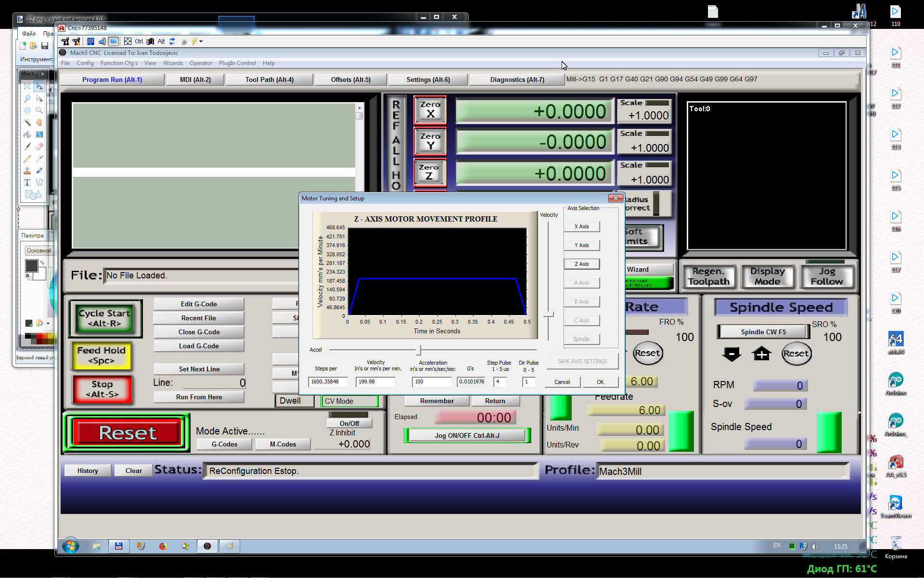Click the Zero X button
924x578 pixels.
[x=430, y=110]
